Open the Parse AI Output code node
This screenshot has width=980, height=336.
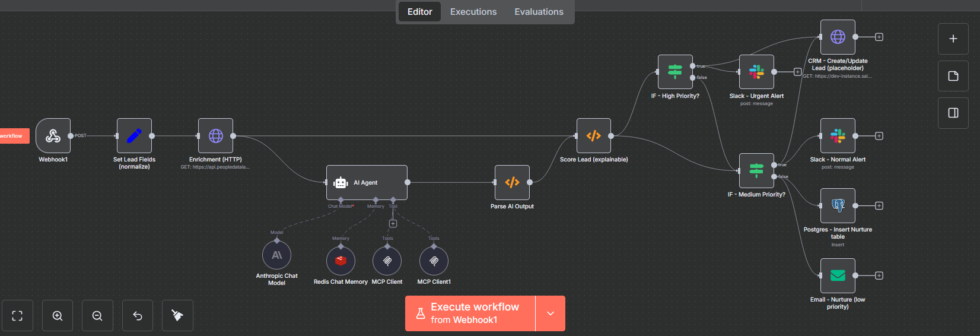(512, 182)
